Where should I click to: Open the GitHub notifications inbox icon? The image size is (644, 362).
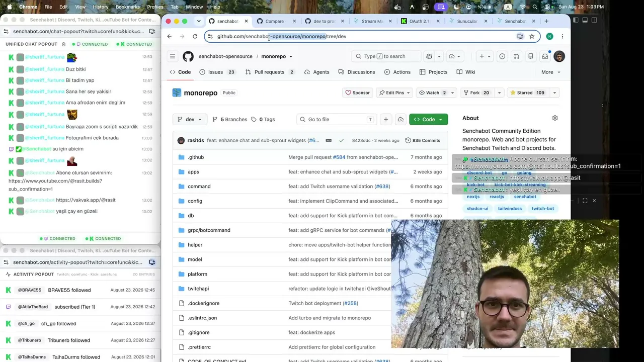tap(545, 56)
